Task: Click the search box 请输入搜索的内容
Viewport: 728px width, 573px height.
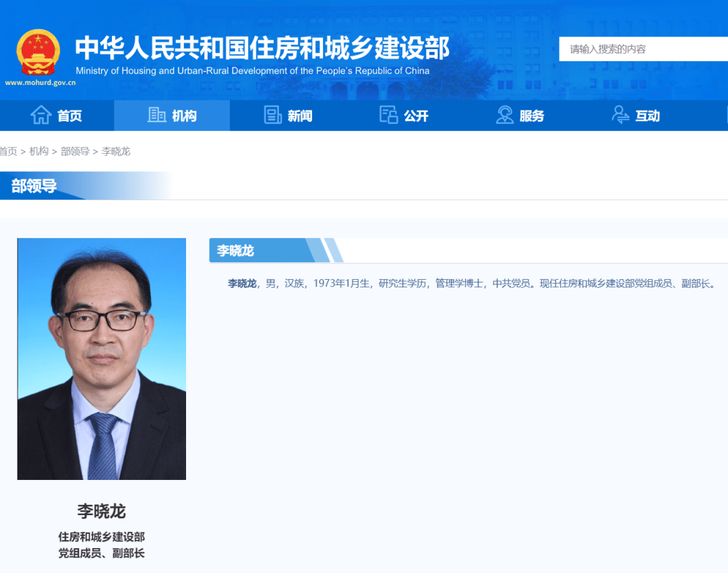Action: [x=644, y=49]
